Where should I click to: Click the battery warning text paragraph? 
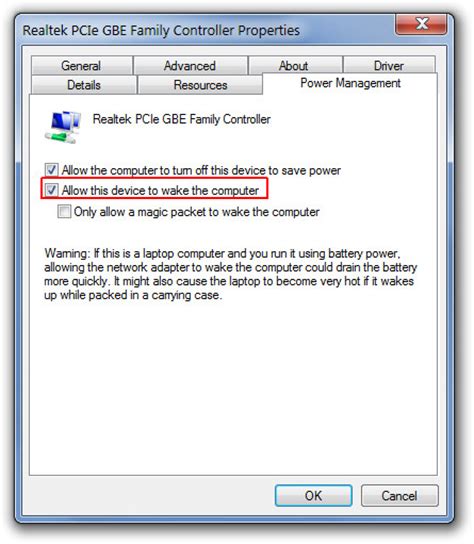230,274
